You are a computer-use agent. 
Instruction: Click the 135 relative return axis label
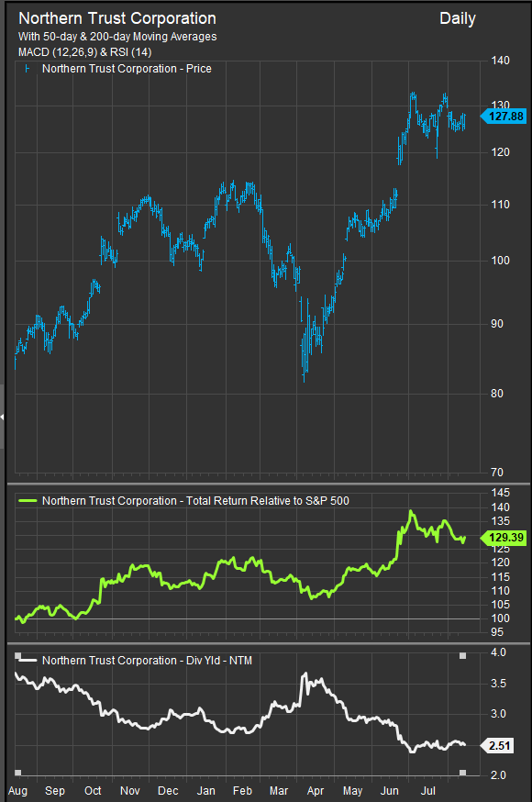point(500,521)
